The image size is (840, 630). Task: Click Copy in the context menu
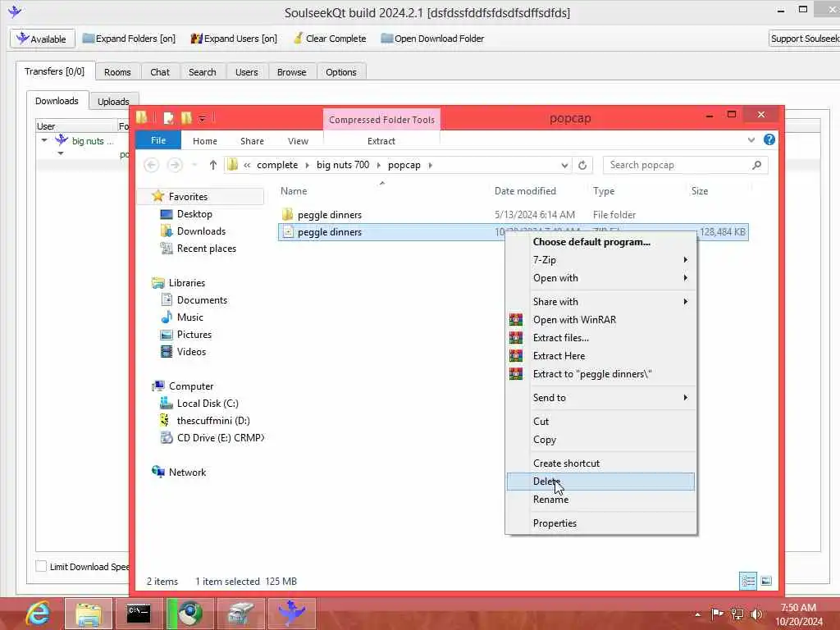(x=600, y=440)
